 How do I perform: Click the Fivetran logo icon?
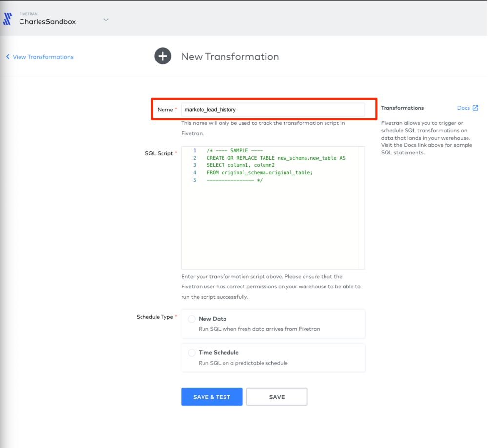click(x=7, y=19)
